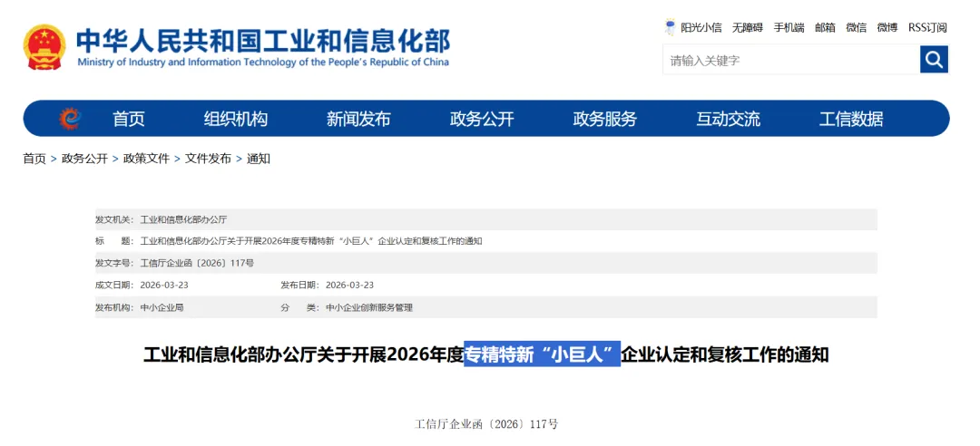Click the 工业和信息化部办公厅 issuing agency value
Screen dimensions: 980x446
183,220
